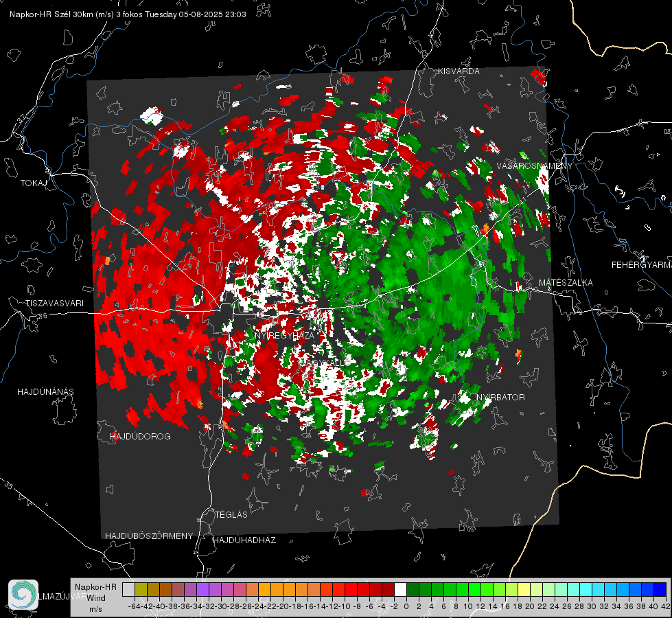
Task: Click the TOKAJ town label
Action: (x=34, y=183)
